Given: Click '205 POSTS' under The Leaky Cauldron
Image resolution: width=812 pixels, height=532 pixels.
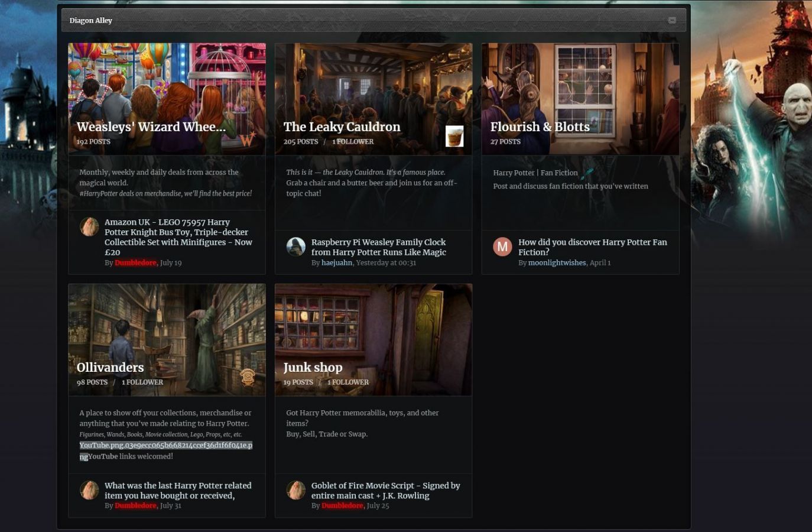Looking at the screenshot, I should coord(301,141).
